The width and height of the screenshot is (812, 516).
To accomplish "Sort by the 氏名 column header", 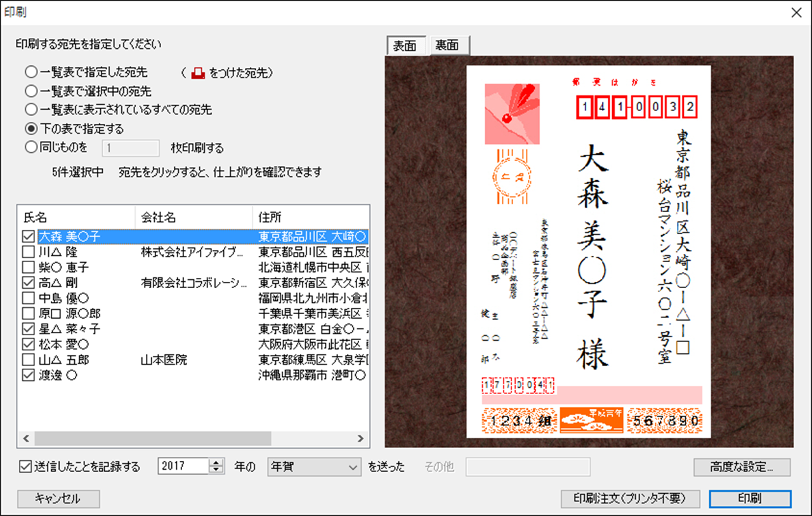I will (76, 217).
